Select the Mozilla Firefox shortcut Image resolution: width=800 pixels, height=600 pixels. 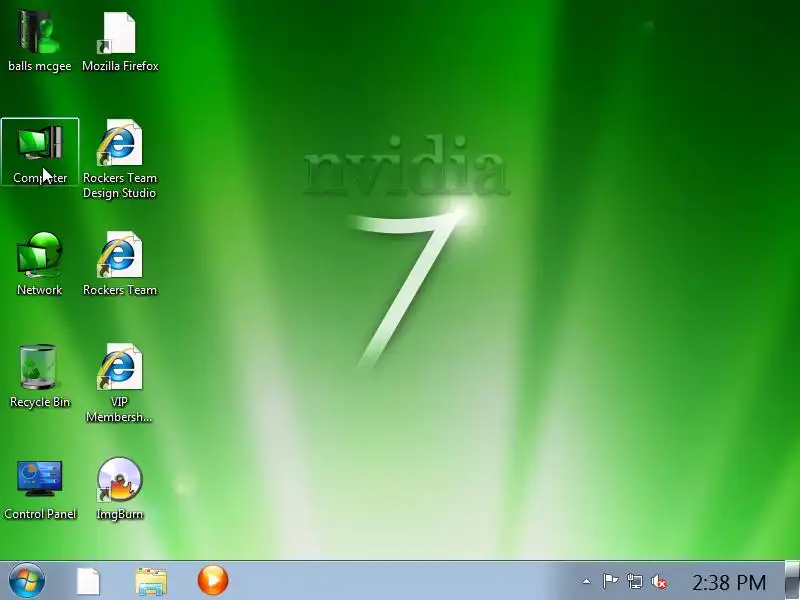click(x=120, y=41)
